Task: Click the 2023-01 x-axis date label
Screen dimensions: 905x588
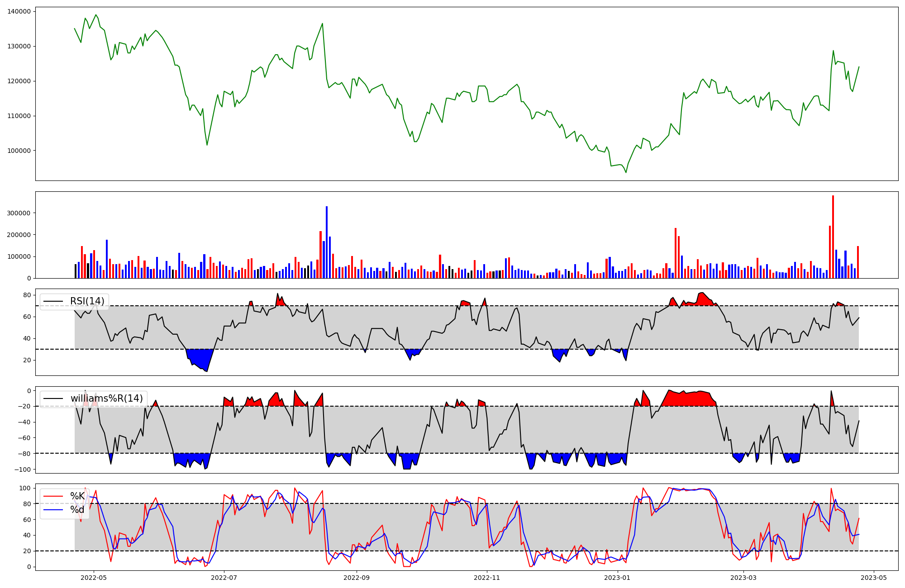Action: pos(617,578)
